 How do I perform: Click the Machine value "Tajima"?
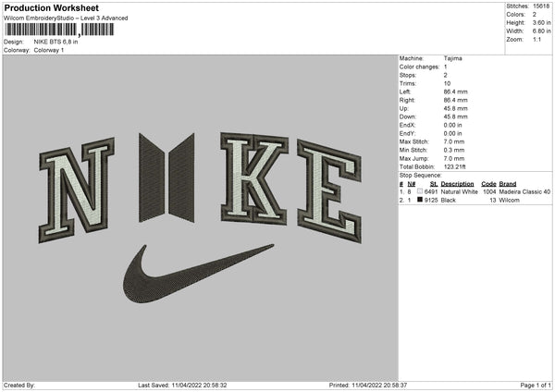point(452,58)
